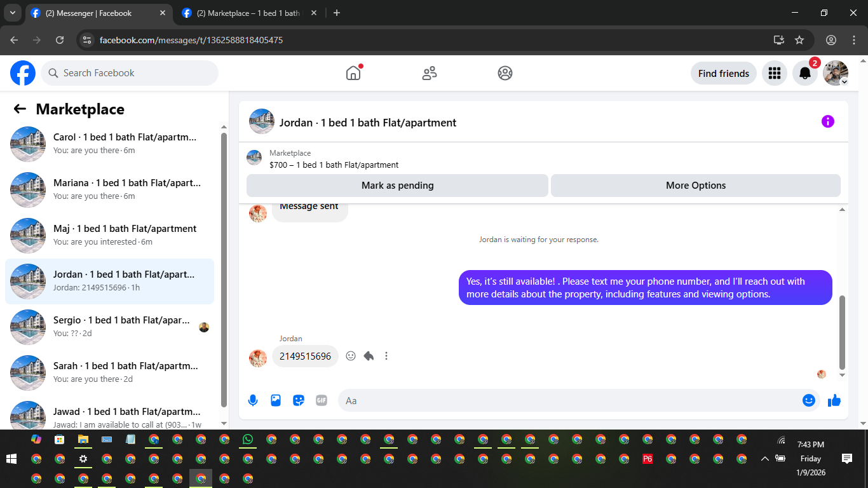Choose a sticker icon
Screen dimensions: 868x488
[x=299, y=400]
